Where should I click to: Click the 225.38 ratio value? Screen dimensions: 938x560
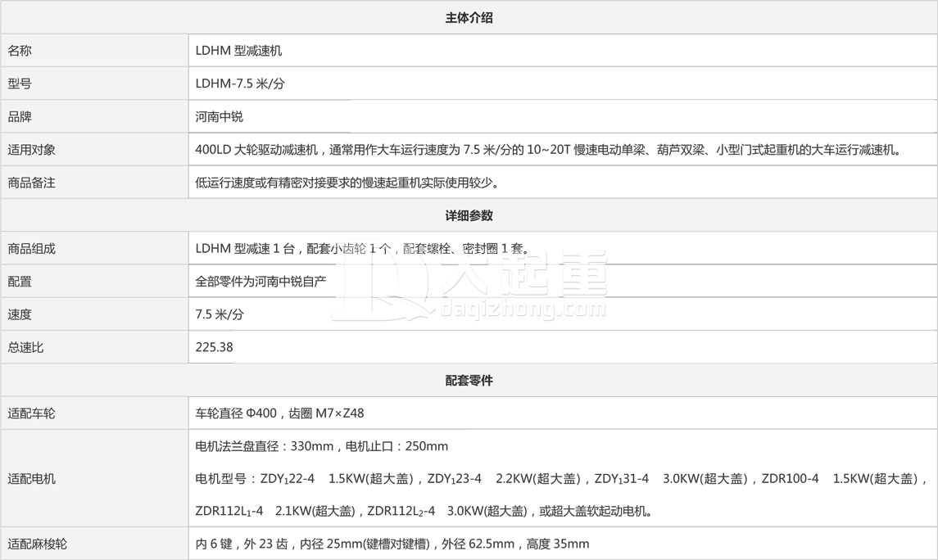(x=214, y=347)
